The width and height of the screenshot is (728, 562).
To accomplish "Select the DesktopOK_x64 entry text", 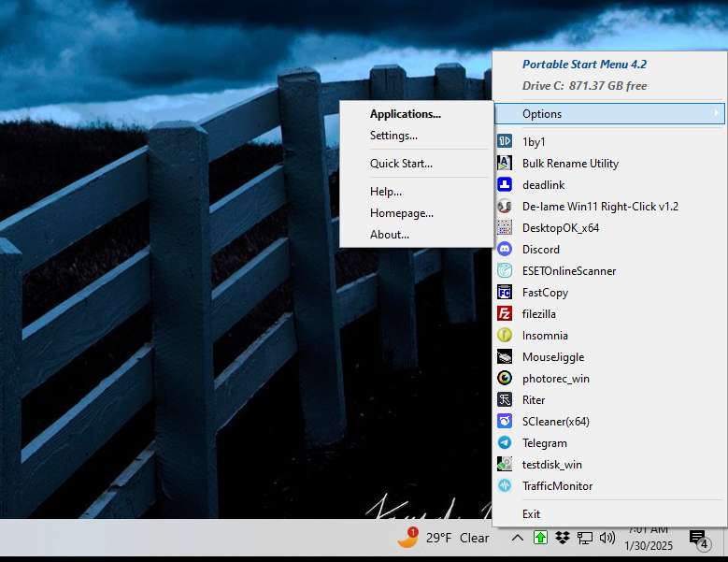I will click(x=561, y=227).
